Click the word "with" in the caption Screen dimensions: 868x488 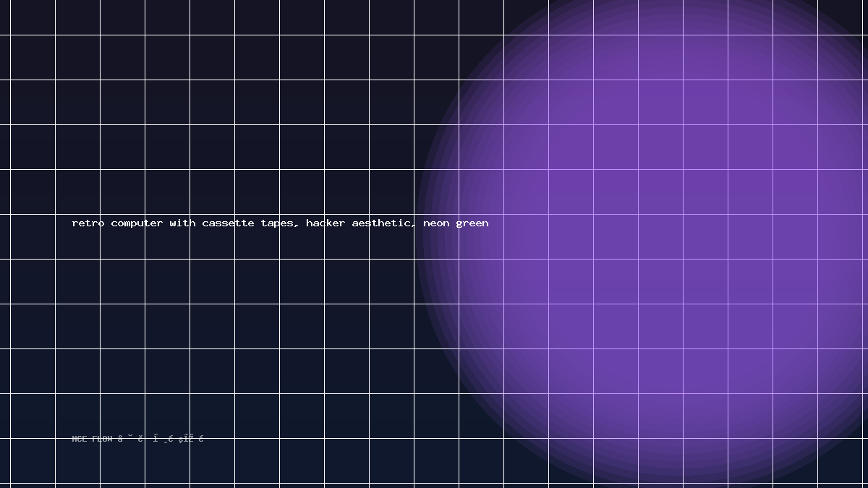coord(182,223)
